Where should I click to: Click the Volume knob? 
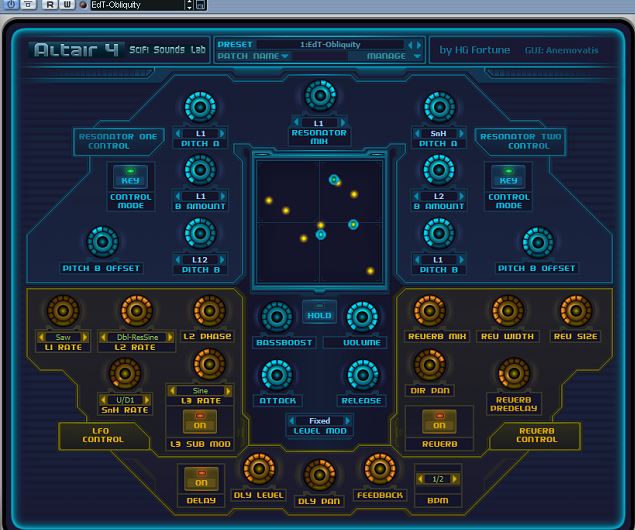point(362,317)
